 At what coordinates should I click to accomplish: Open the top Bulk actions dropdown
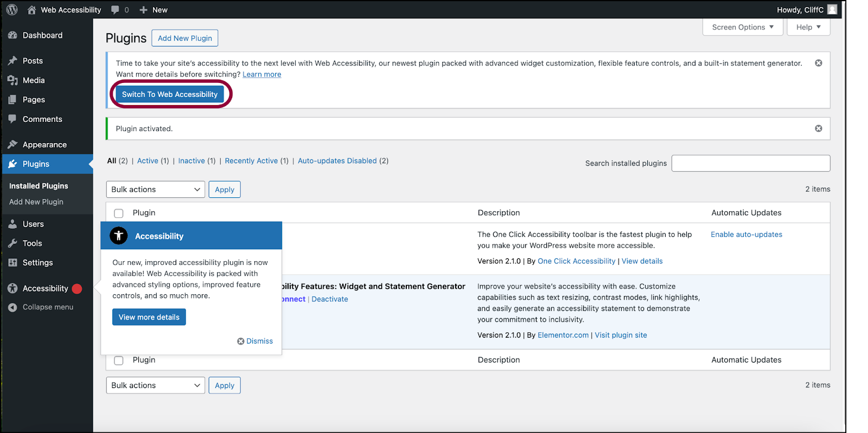(x=156, y=189)
